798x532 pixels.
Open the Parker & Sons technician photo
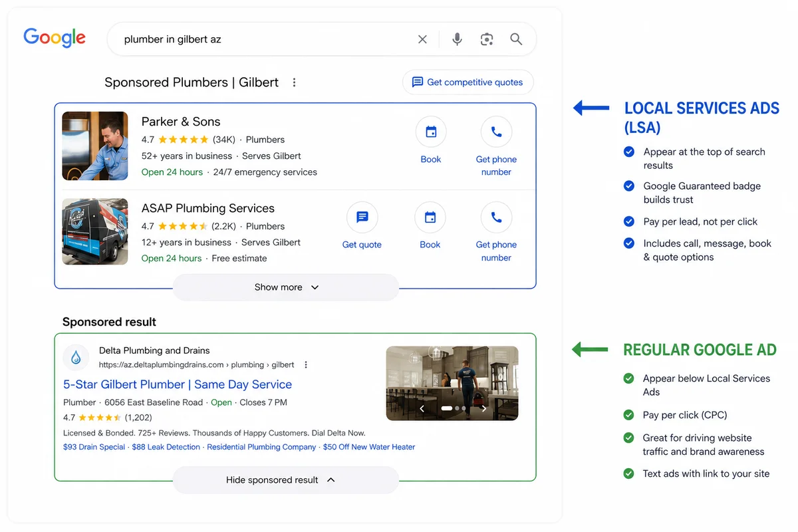(x=95, y=146)
